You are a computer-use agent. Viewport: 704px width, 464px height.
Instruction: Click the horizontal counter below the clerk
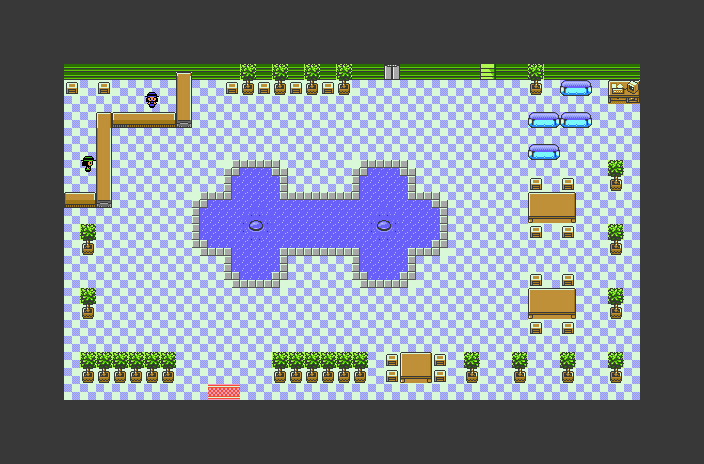tap(144, 119)
